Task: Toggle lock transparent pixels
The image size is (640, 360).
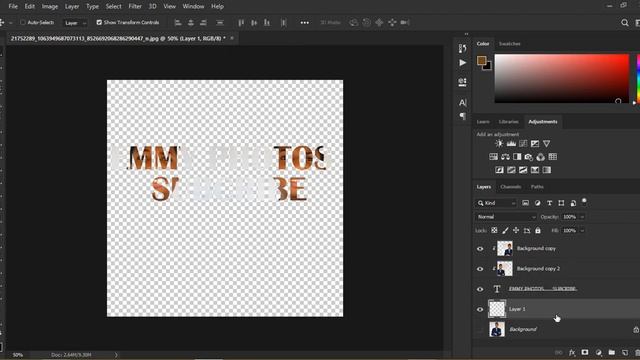Action: [x=494, y=231]
